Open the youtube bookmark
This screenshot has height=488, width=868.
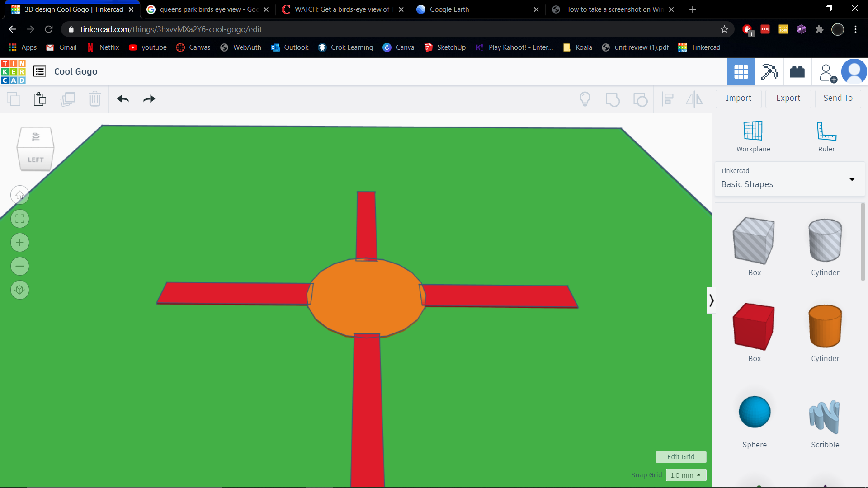pos(148,47)
